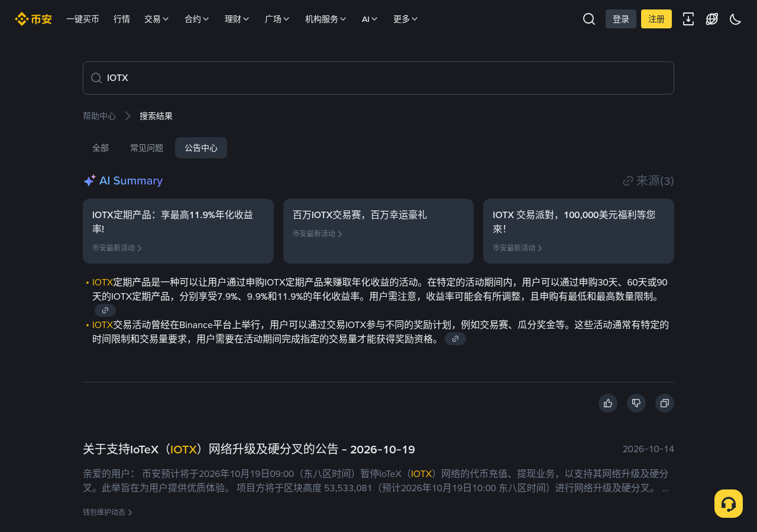Dislike the AI Summary with thumbs down

(636, 403)
